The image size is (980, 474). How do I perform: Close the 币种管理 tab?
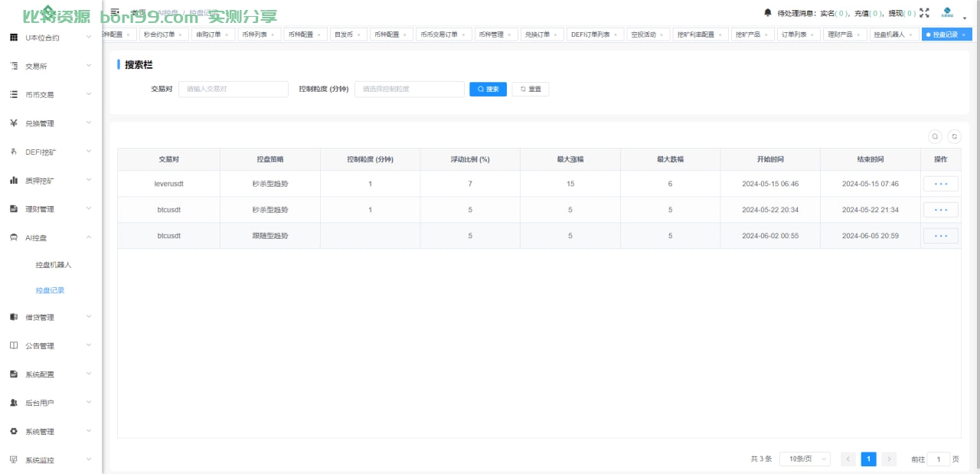click(510, 35)
